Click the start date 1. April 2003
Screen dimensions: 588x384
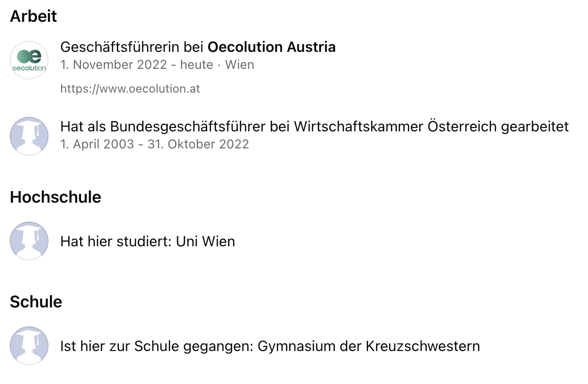97,144
